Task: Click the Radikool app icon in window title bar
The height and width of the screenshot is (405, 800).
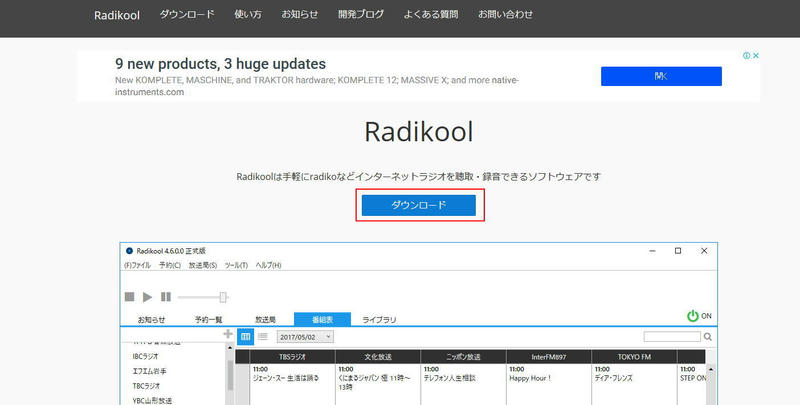Action: (129, 251)
